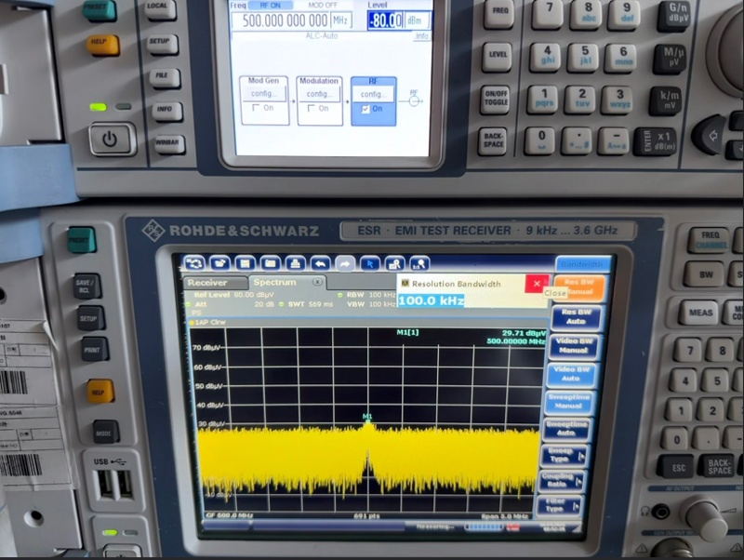Toggle the RF ON indicator on generator
This screenshot has height=560, width=744.
point(270,6)
